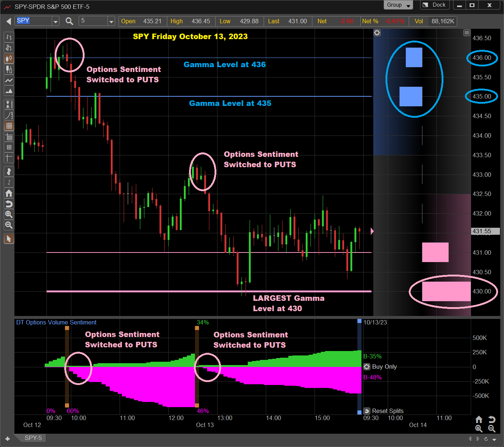
Task: Click the bottom-right undo arrow
Action: [492, 419]
